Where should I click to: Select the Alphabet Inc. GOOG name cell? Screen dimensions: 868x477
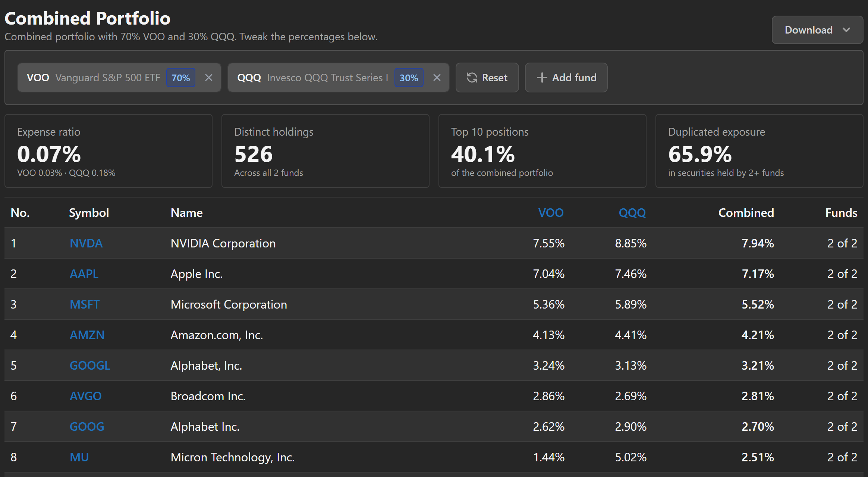(205, 427)
